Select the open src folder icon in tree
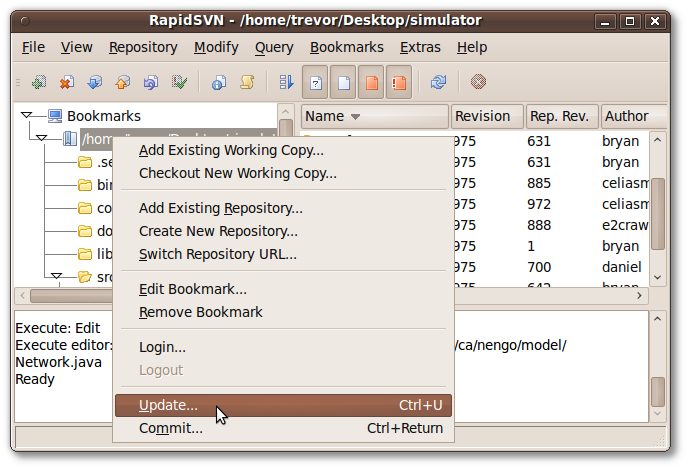The width and height of the screenshot is (688, 469). (x=85, y=276)
